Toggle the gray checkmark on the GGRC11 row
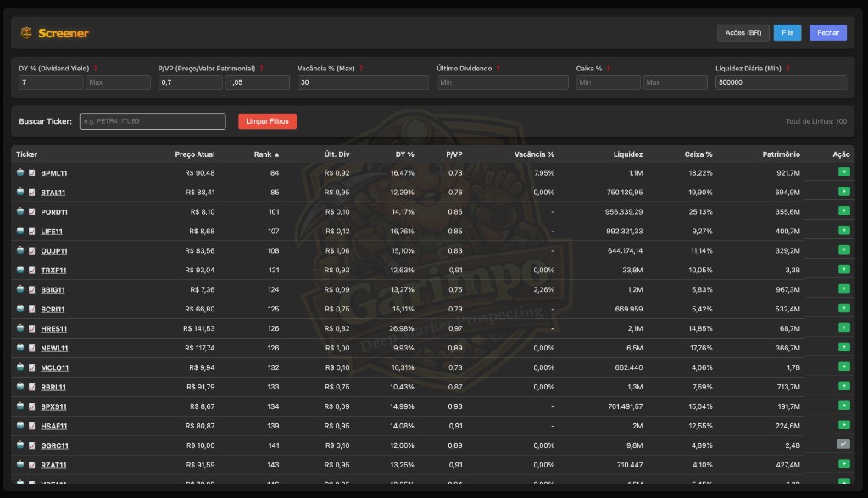 [x=844, y=445]
